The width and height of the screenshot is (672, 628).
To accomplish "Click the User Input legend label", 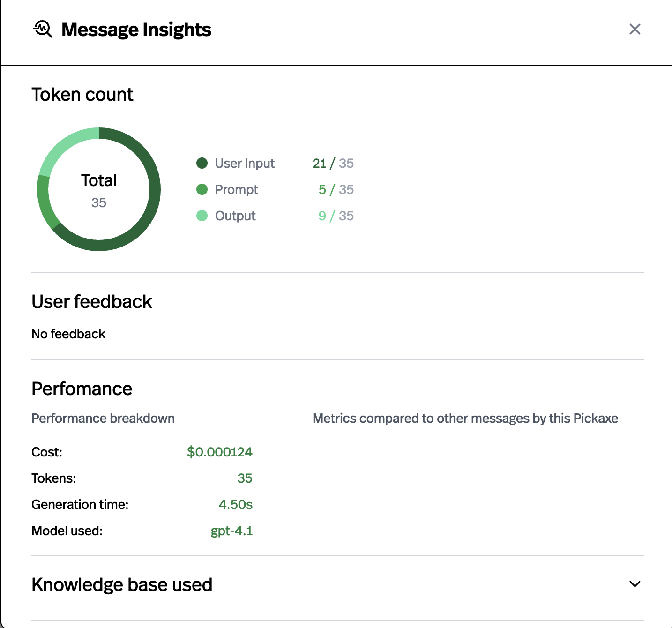I will pos(245,163).
